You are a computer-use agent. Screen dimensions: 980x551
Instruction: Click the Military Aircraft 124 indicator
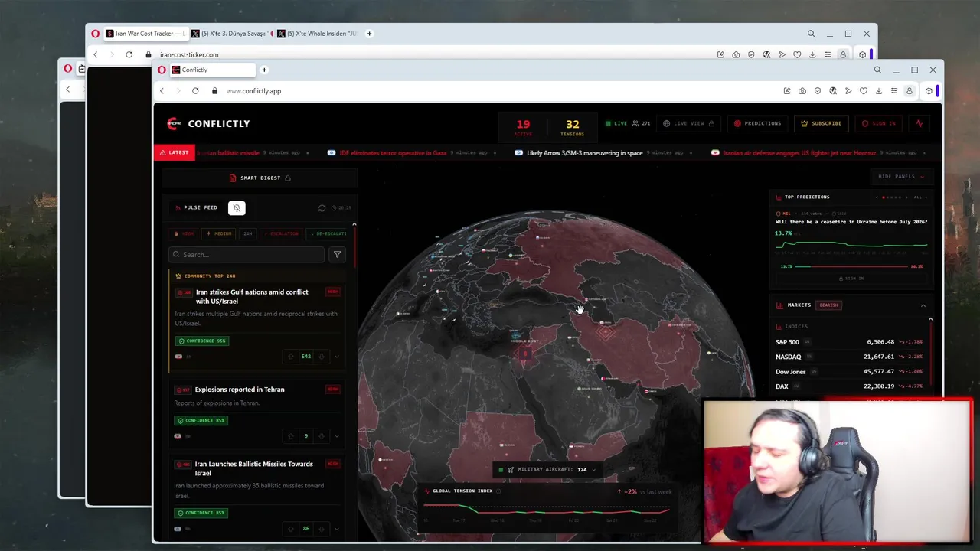[x=547, y=470]
